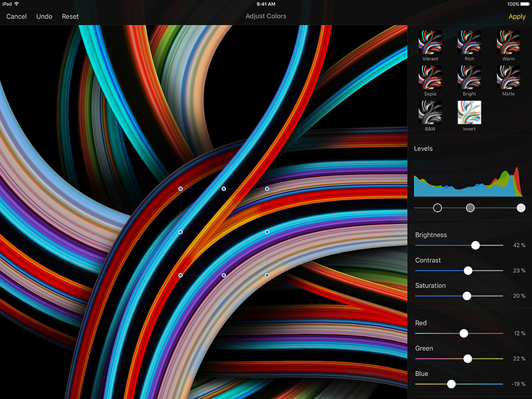Apply the Vibrant color preset
Screen dimensions: 532x399
point(430,41)
